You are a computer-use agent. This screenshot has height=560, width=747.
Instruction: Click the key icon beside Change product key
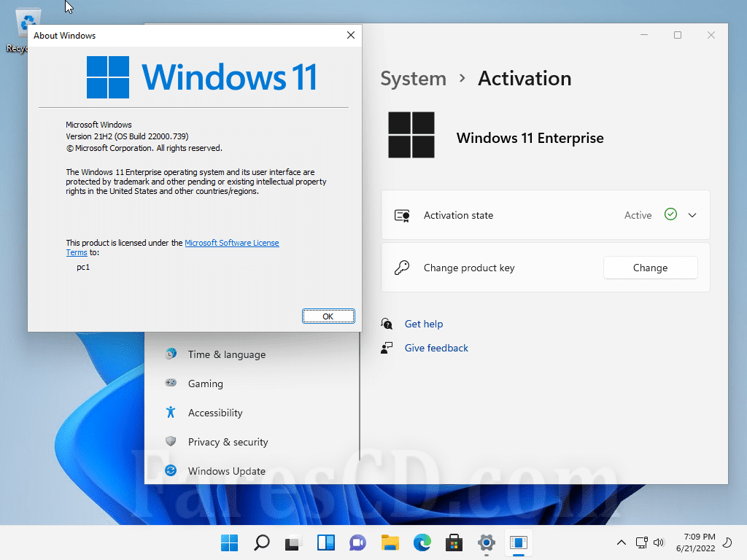pos(402,268)
